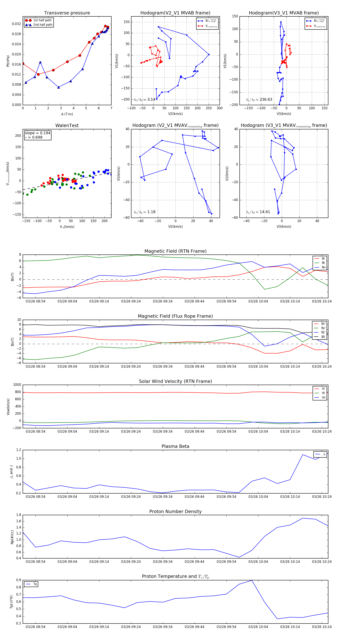Click the λ1/λ3 ≈ 14.61 annotation
This screenshot has height=644, width=351.
(258, 212)
